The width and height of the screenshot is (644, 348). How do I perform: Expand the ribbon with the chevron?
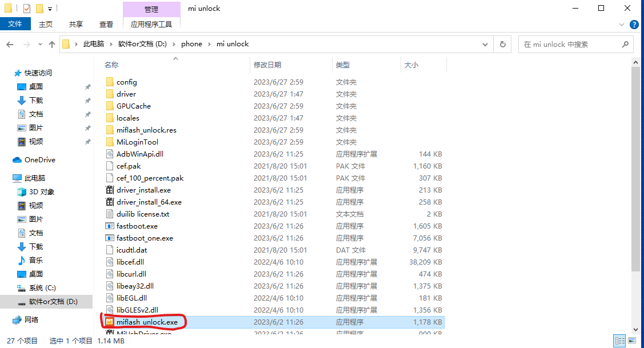point(621,25)
